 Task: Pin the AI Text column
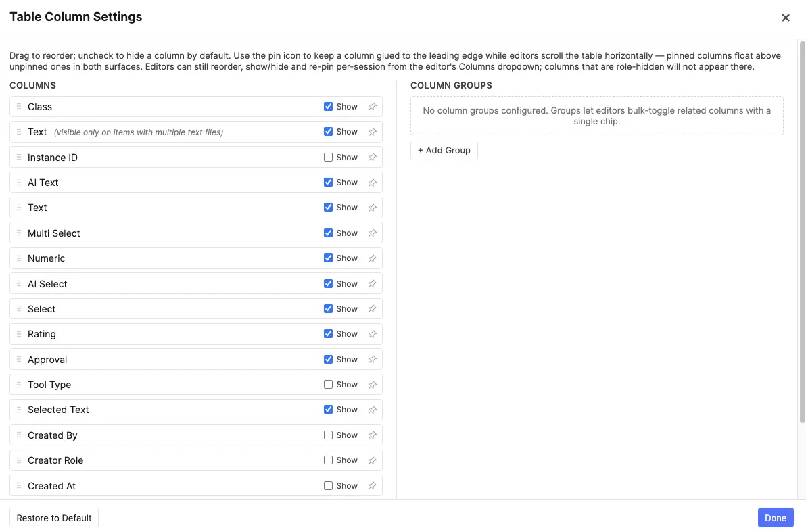[372, 183]
